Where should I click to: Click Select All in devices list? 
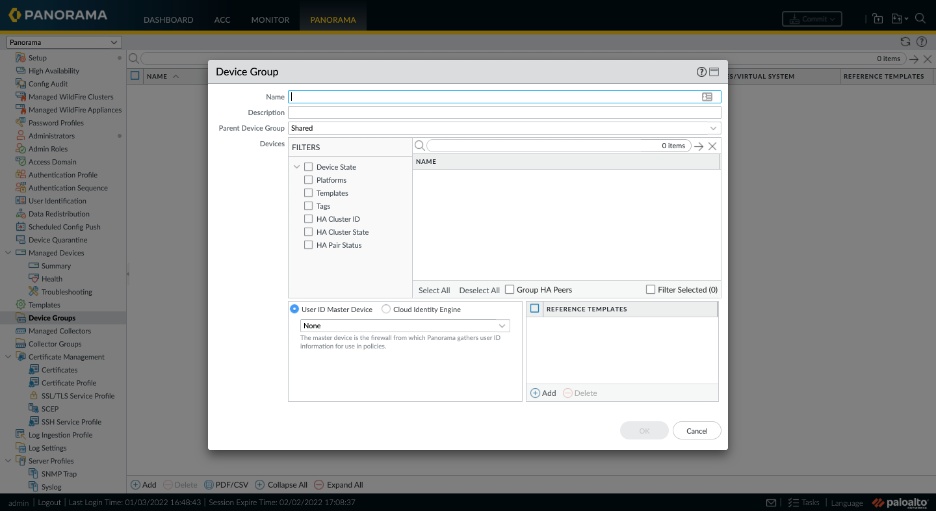click(x=434, y=290)
